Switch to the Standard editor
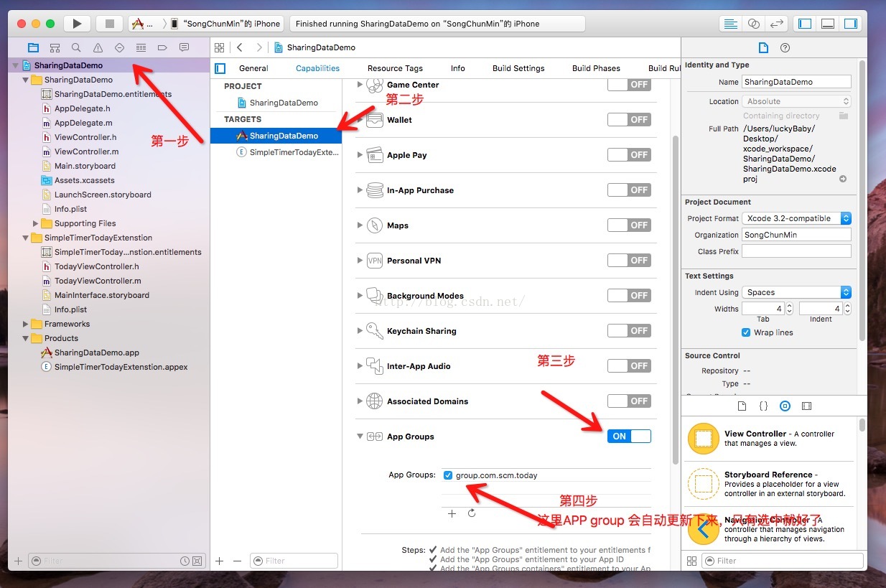 click(731, 24)
